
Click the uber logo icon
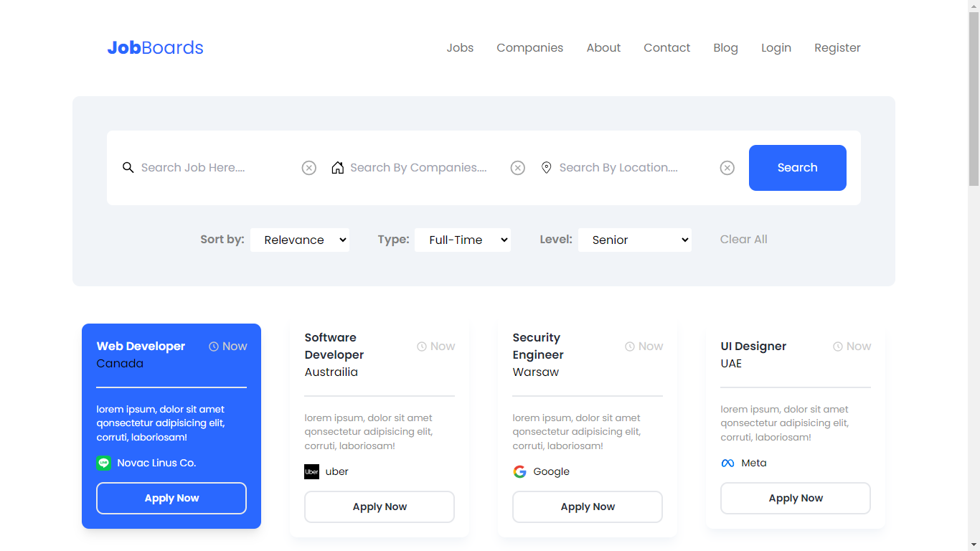(311, 471)
